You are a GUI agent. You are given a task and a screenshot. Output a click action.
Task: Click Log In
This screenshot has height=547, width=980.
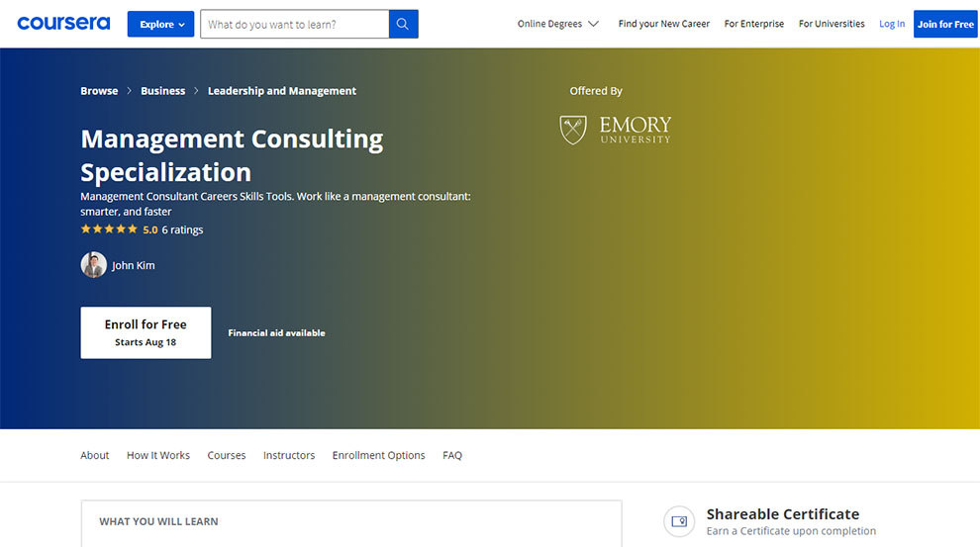[891, 24]
